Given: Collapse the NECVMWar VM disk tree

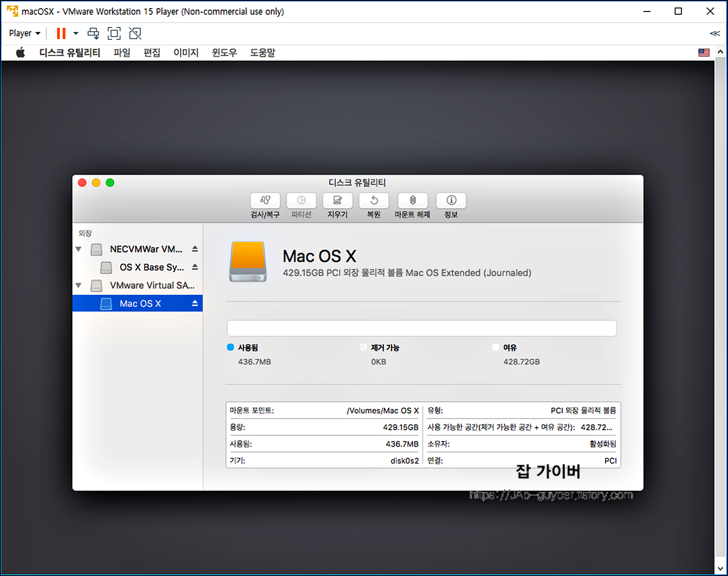Looking at the screenshot, I should click(78, 249).
